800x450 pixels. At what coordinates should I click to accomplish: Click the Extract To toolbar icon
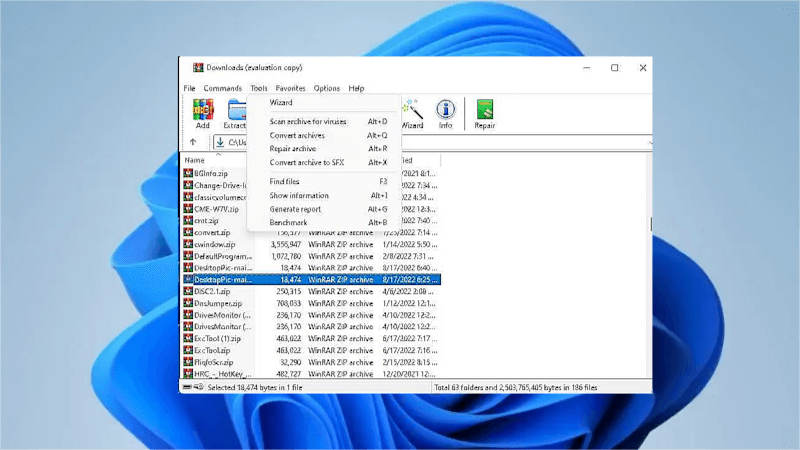point(236,109)
